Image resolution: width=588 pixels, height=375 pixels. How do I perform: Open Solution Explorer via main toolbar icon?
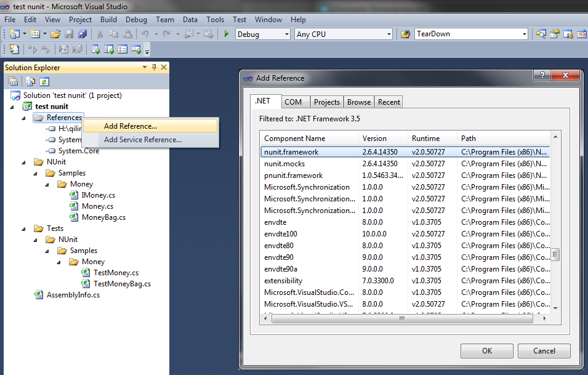tap(541, 34)
